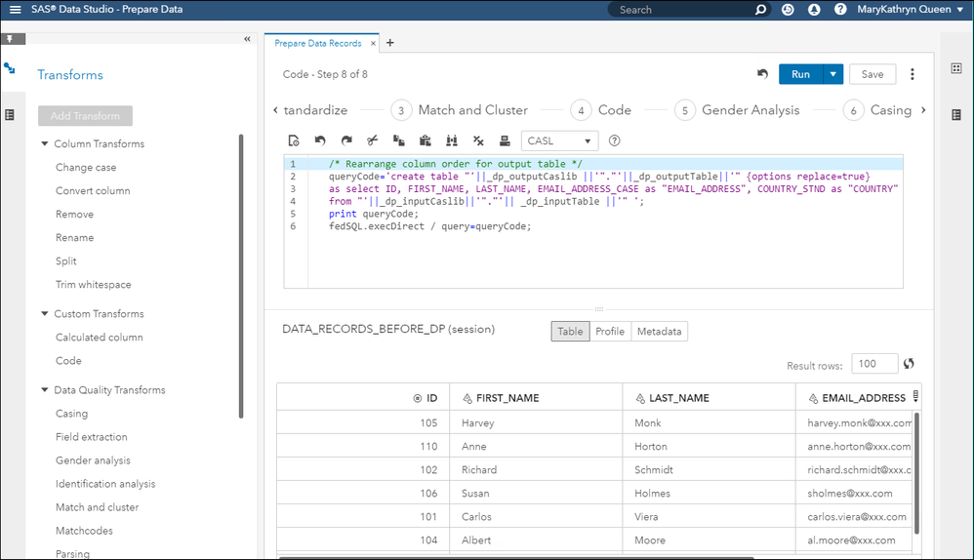
Task: Select the Trim whitespace transform
Action: point(93,285)
